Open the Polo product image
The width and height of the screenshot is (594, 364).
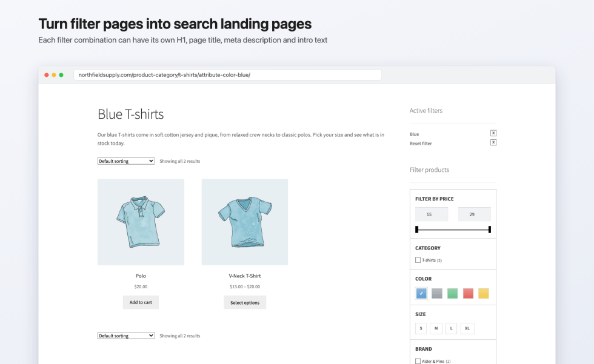pos(141,222)
